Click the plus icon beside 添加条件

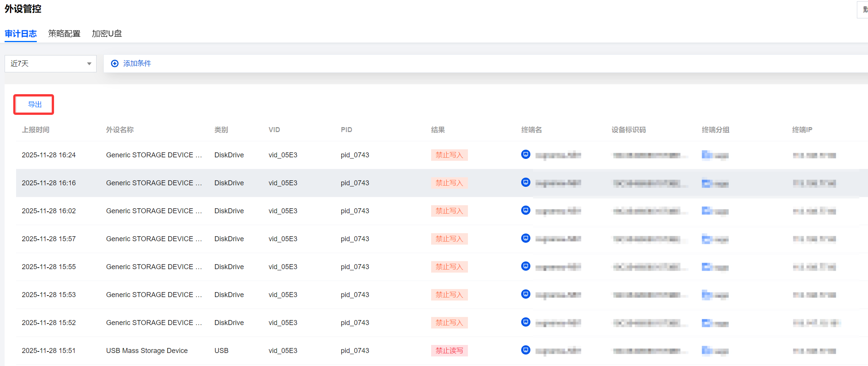coord(115,64)
